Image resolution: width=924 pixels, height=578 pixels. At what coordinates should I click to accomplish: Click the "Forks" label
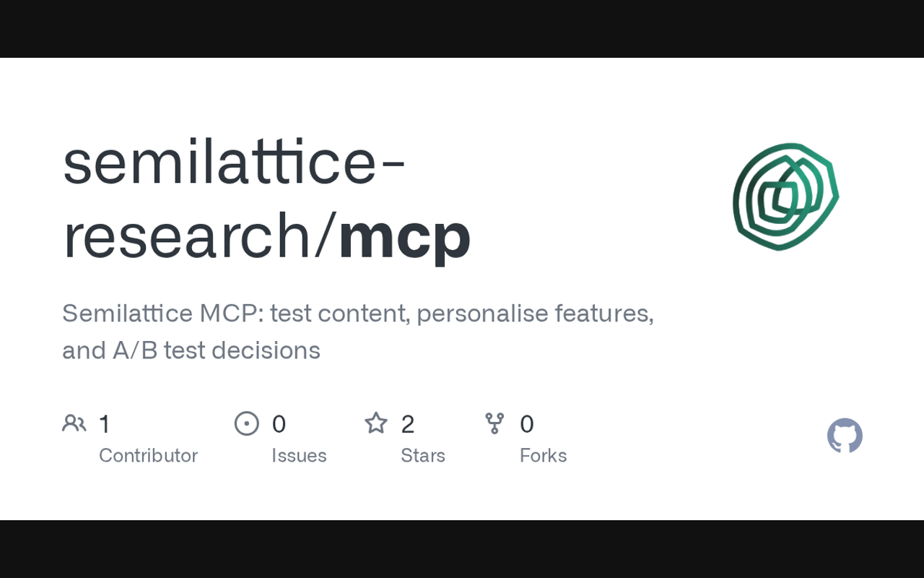point(543,455)
